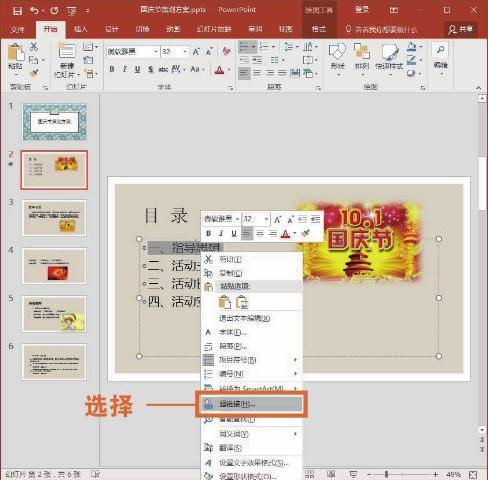Open mini toolbar font name dropdown

(238, 219)
